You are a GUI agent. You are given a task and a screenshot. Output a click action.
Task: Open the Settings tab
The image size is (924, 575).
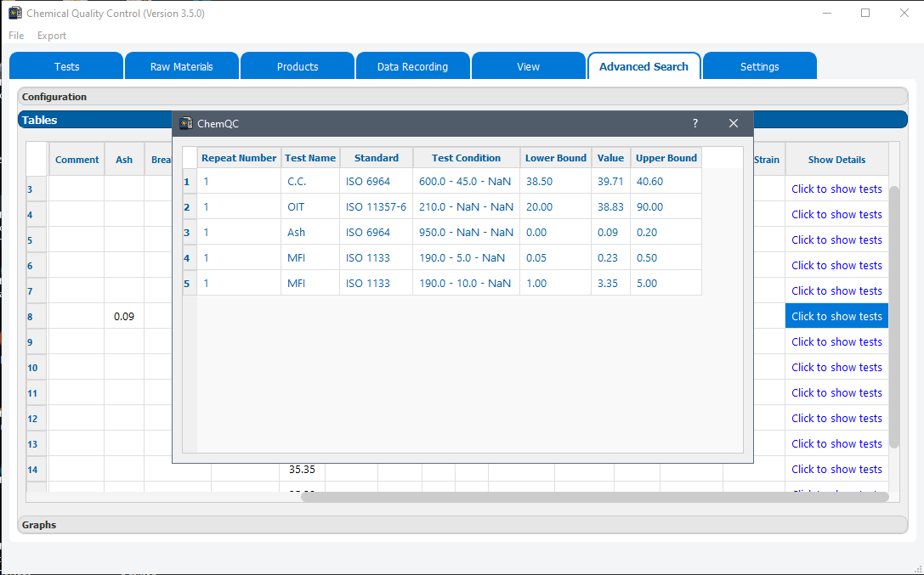759,65
